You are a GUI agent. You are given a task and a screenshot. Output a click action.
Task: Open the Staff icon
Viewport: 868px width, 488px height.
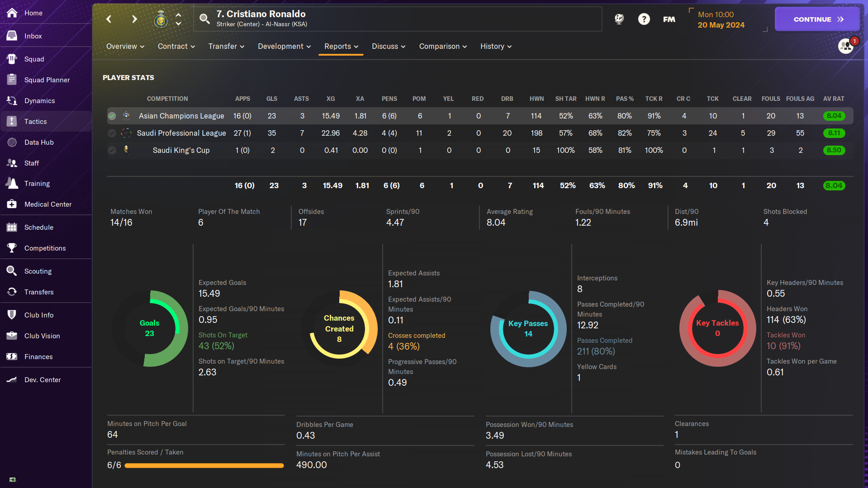click(12, 163)
